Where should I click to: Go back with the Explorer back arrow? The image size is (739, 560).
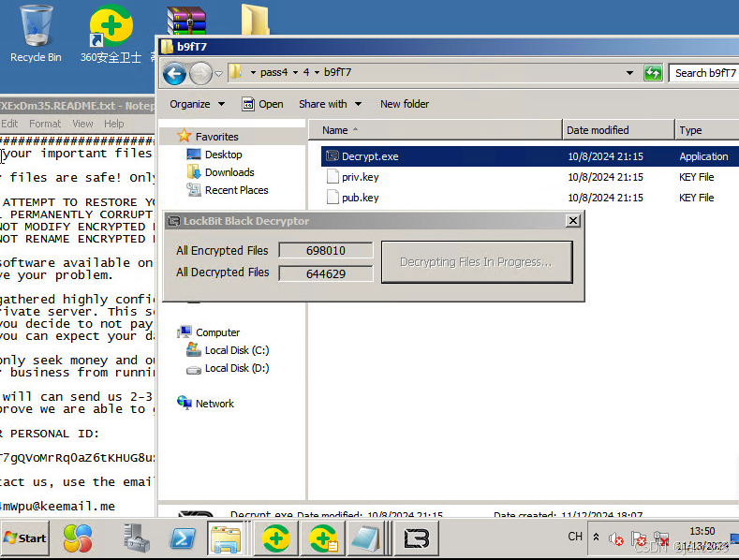(x=174, y=74)
